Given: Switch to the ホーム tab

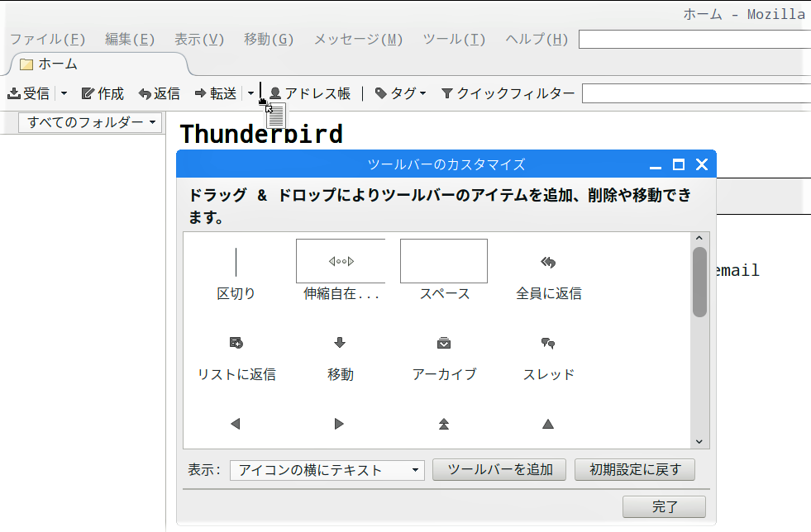Looking at the screenshot, I should click(98, 64).
